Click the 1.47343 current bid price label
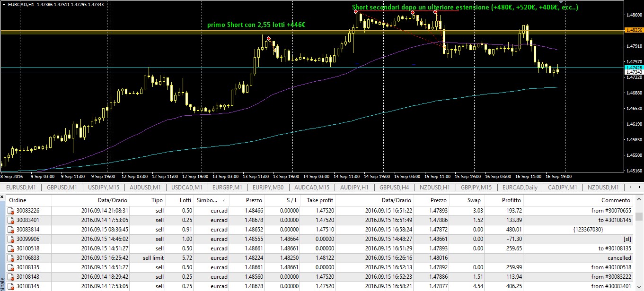Image resolution: width=644 pixels, height=291 pixels. (633, 72)
